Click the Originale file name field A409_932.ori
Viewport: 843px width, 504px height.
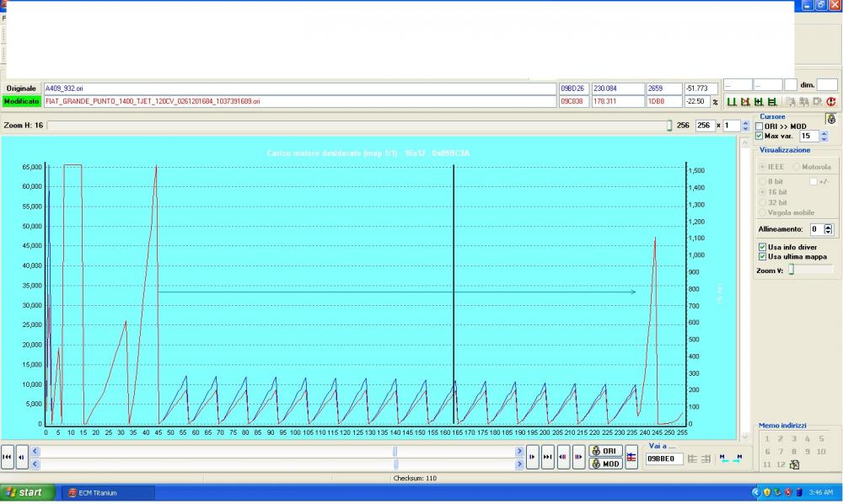pos(300,88)
